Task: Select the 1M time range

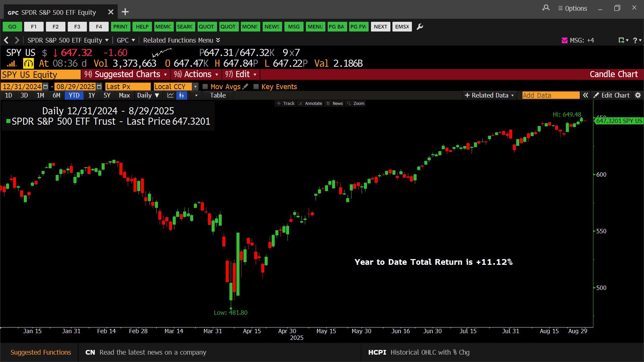Action: tap(40, 96)
